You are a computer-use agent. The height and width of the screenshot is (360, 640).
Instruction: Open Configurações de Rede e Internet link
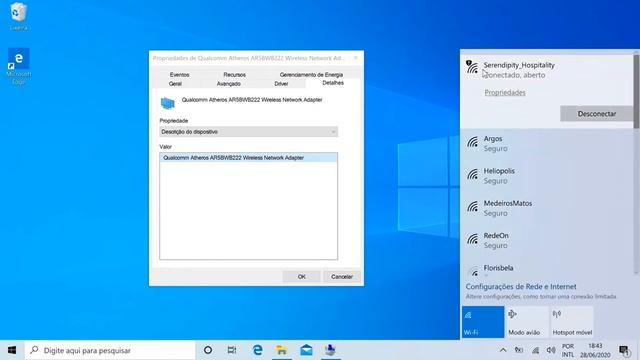click(521, 287)
